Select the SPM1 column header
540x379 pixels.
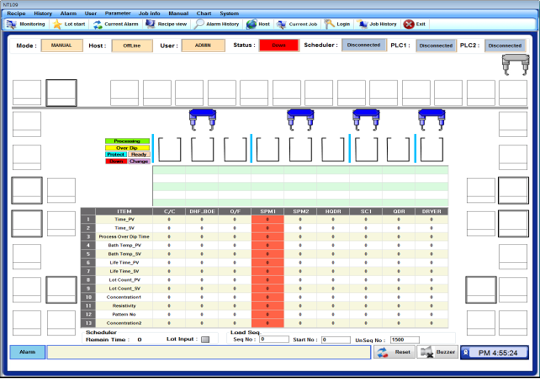(268, 211)
